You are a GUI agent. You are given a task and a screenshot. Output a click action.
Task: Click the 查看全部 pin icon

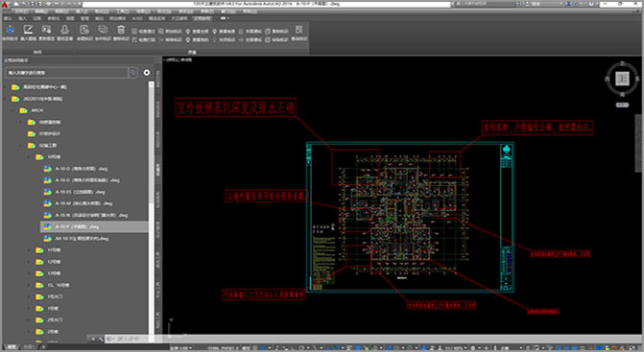pyautogui.click(x=188, y=32)
